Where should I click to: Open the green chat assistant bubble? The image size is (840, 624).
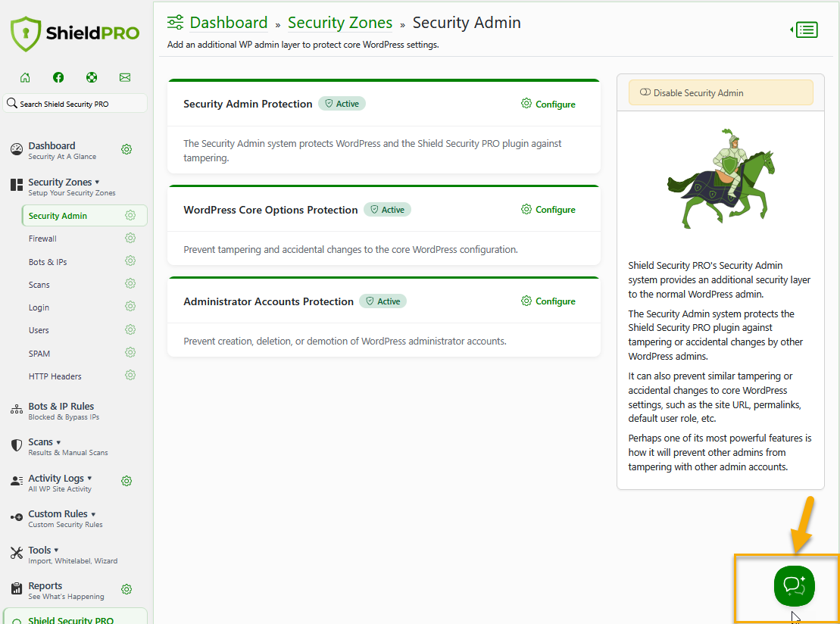click(794, 586)
